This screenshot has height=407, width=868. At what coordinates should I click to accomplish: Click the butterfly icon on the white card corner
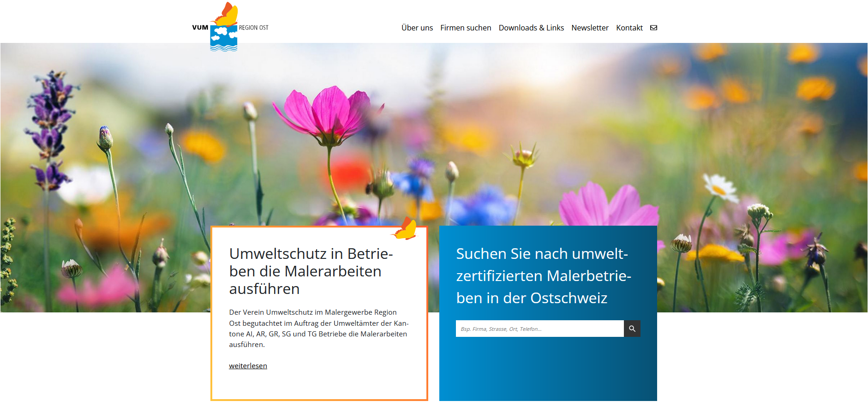(406, 229)
